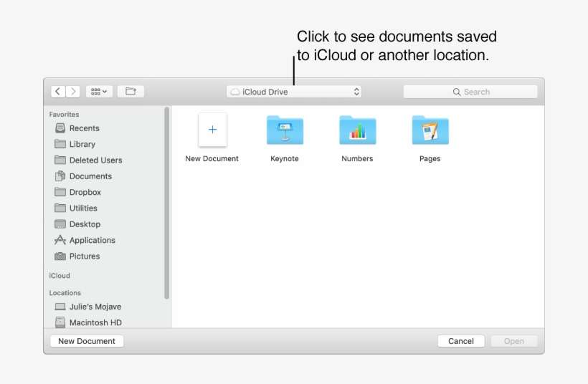Click the Cancel button
The height and width of the screenshot is (384, 588).
[461, 341]
